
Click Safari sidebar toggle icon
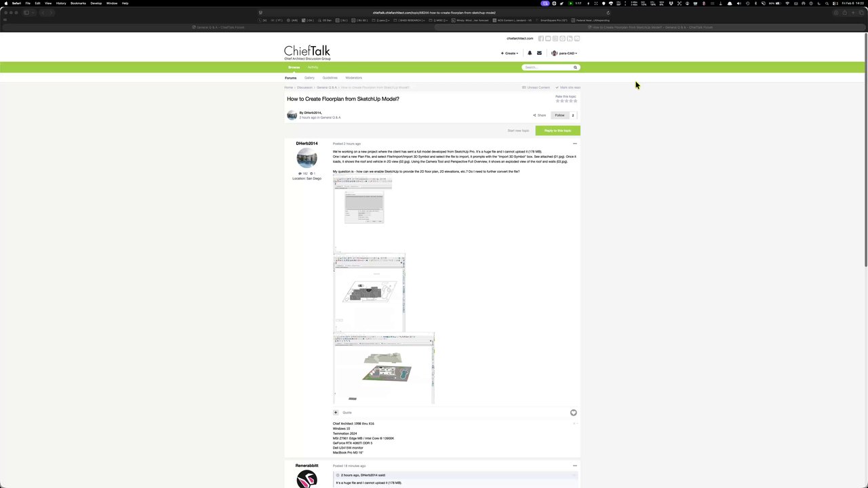(26, 12)
